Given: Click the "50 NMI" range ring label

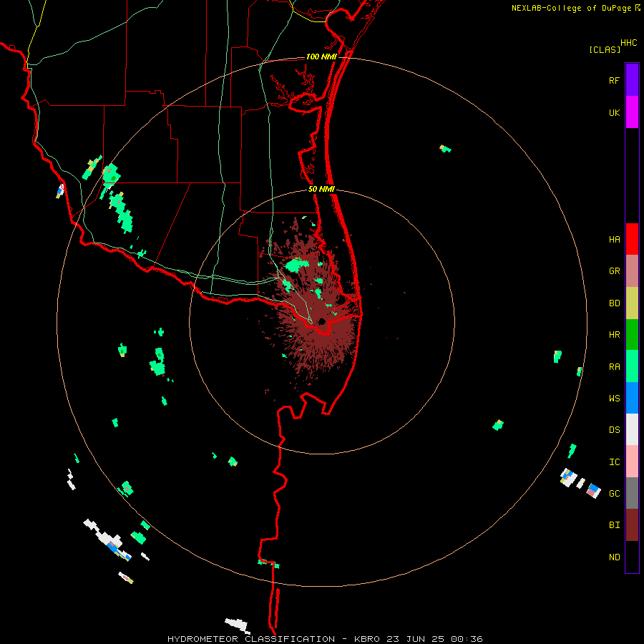Looking at the screenshot, I should pyautogui.click(x=321, y=189).
